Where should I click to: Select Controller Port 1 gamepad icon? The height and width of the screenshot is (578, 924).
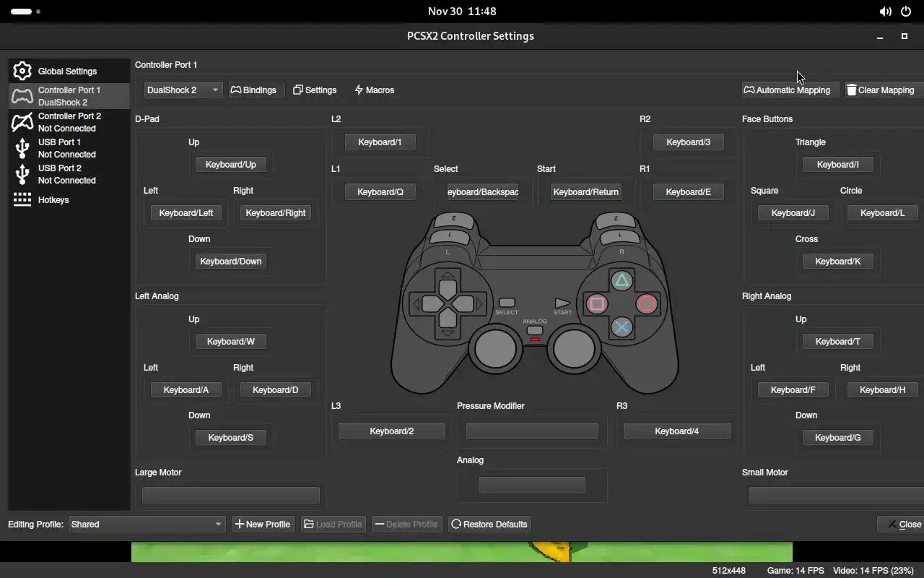point(22,96)
